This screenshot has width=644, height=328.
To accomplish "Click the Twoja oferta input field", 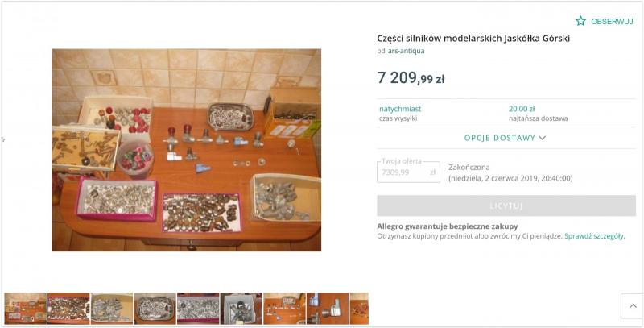I will [x=408, y=172].
